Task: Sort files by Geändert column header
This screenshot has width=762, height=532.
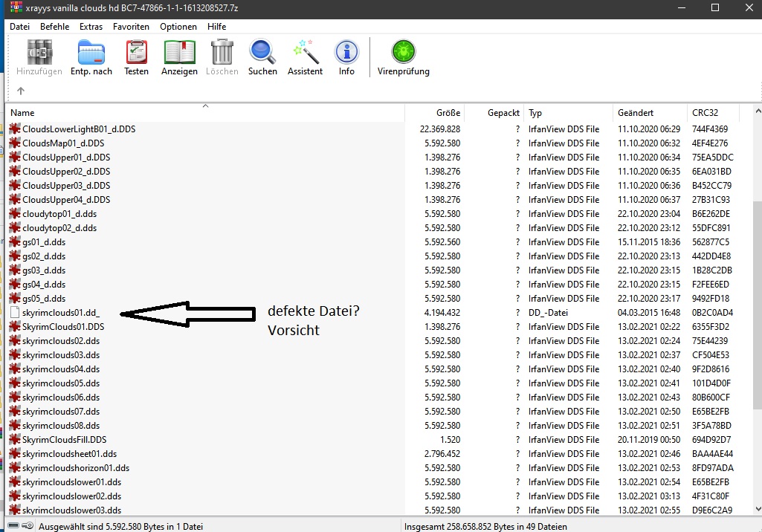Action: pos(649,113)
